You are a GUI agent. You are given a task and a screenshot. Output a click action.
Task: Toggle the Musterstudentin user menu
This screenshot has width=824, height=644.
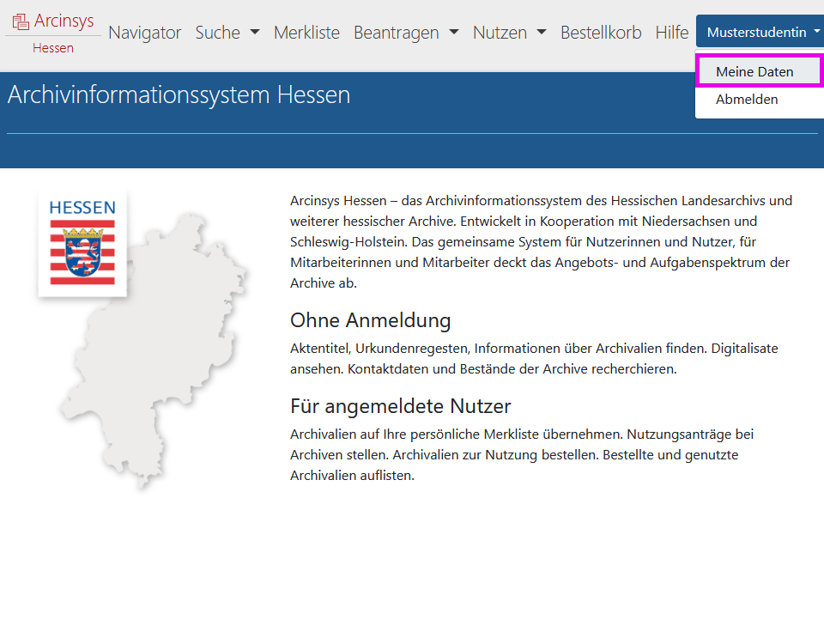pyautogui.click(x=760, y=32)
